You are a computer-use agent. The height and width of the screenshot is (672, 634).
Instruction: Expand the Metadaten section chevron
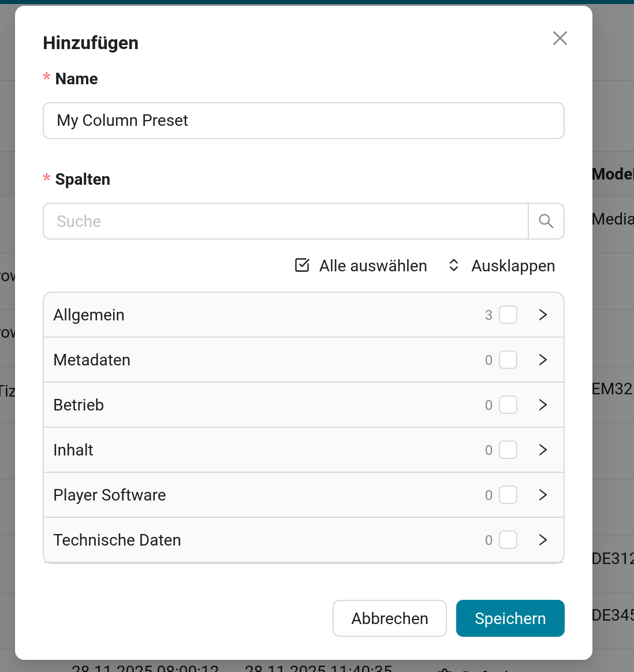tap(543, 360)
